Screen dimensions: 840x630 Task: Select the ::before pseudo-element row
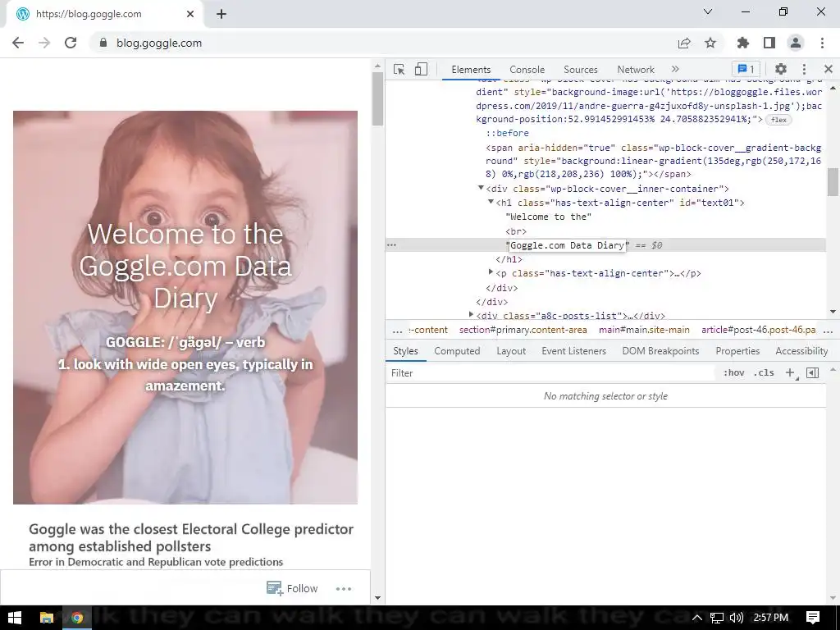click(507, 133)
